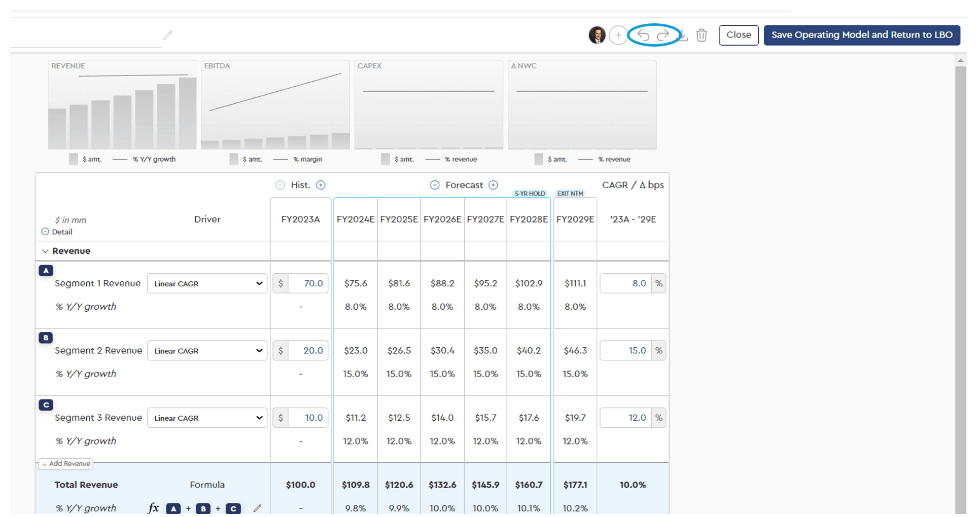Collapse the Detail toggle
The height and width of the screenshot is (517, 980).
[x=45, y=232]
